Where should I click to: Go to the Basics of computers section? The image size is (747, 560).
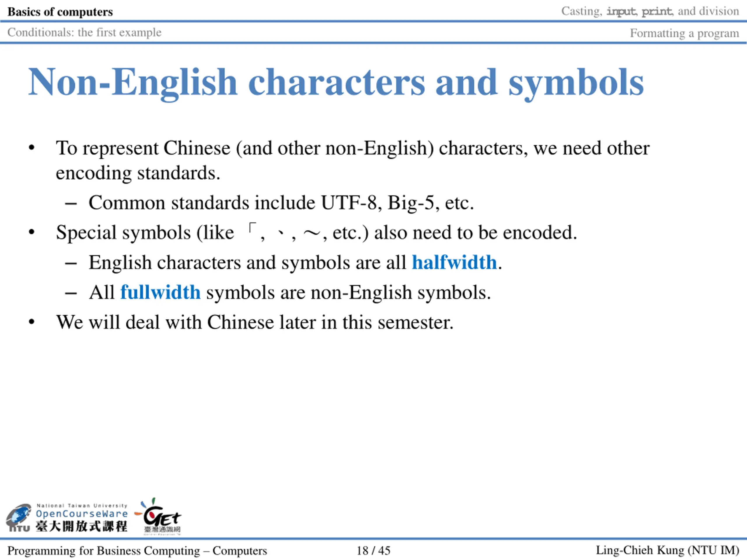[x=60, y=12]
